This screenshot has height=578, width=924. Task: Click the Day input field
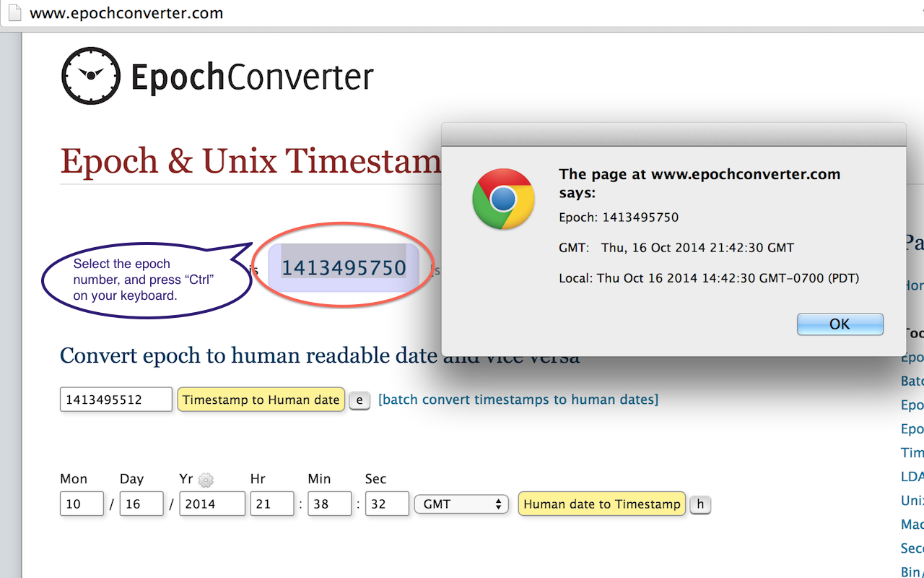141,504
